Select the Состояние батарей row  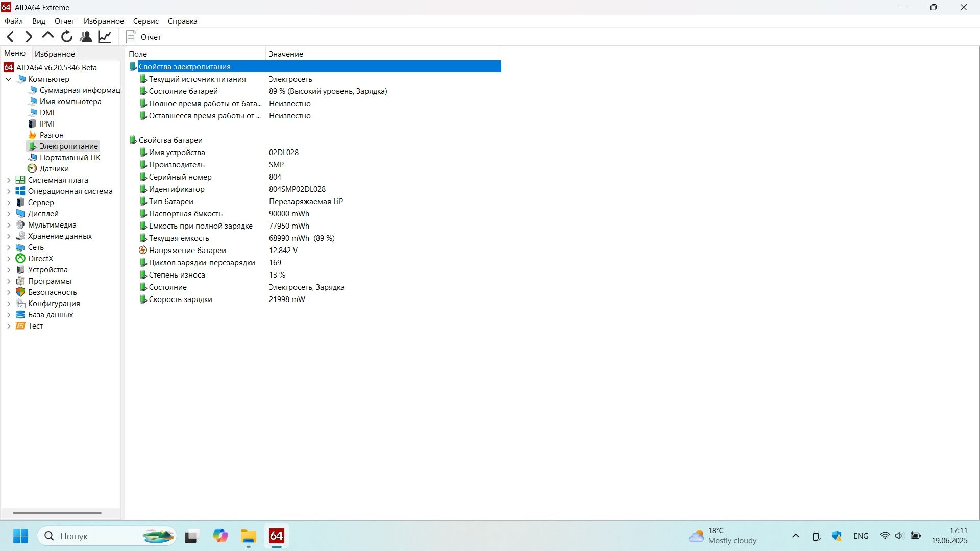[x=314, y=91]
